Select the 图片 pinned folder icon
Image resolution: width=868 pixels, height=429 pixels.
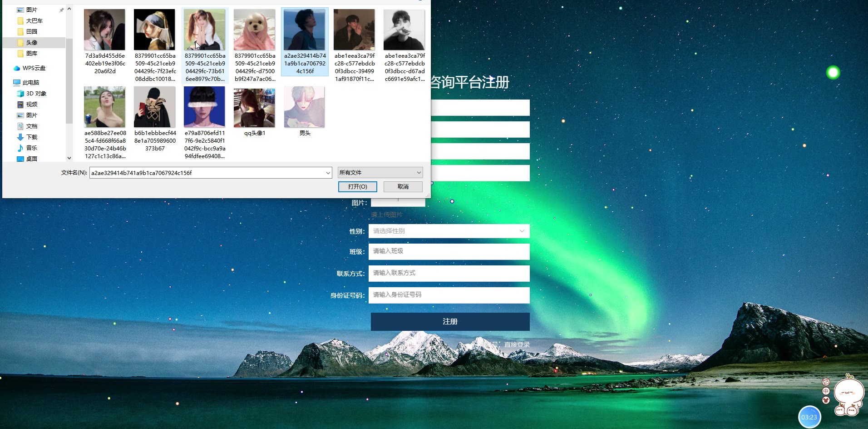[x=20, y=10]
